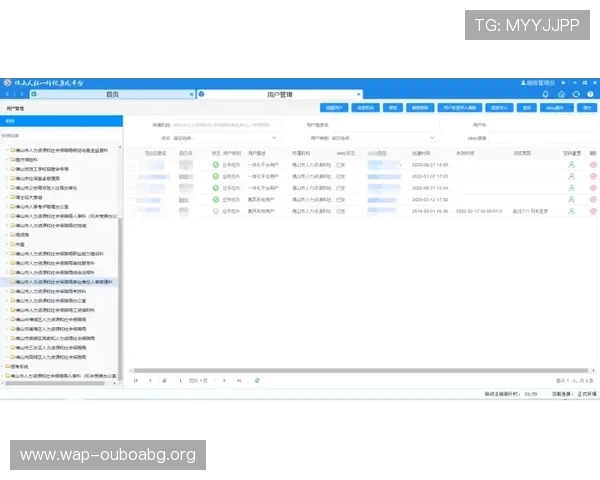The width and height of the screenshot is (600, 480).
Task: Click grey status icon of 2014-09-01 row
Action: [x=216, y=211]
